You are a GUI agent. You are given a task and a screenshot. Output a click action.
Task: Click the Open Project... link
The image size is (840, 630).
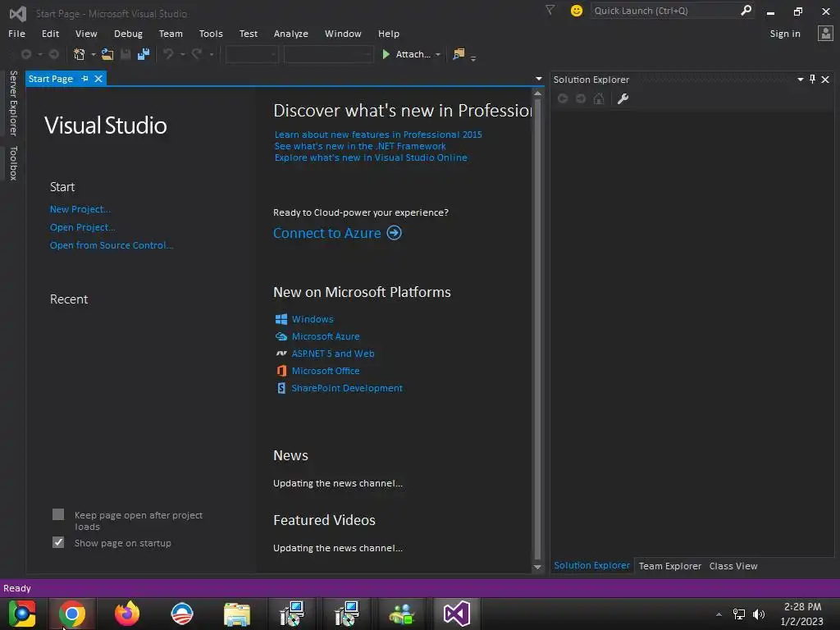click(x=83, y=227)
